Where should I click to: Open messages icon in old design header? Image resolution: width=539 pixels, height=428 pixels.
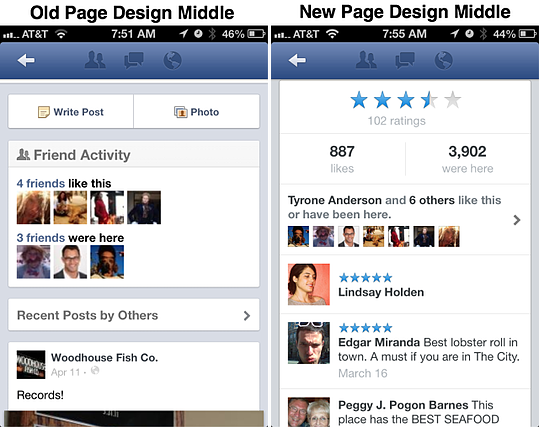pyautogui.click(x=134, y=61)
